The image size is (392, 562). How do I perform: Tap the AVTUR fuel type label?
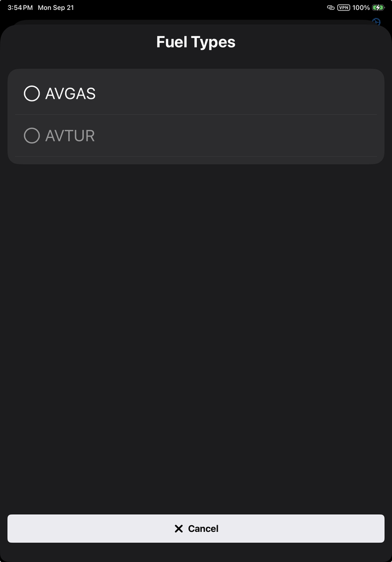point(70,136)
